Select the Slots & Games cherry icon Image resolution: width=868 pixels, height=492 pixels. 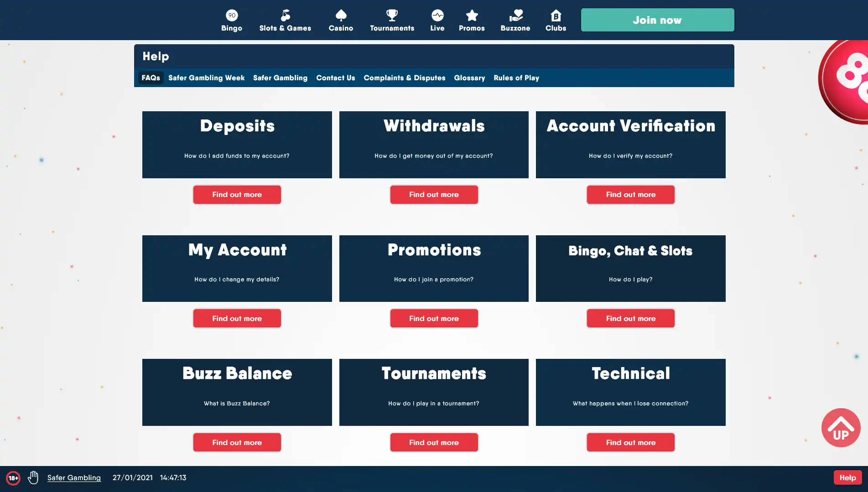[285, 16]
